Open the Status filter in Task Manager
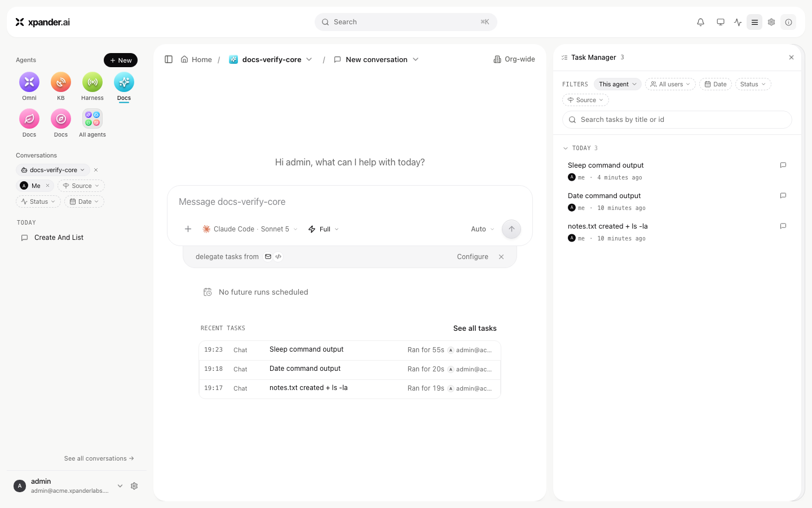This screenshot has height=508, width=812. (753, 84)
